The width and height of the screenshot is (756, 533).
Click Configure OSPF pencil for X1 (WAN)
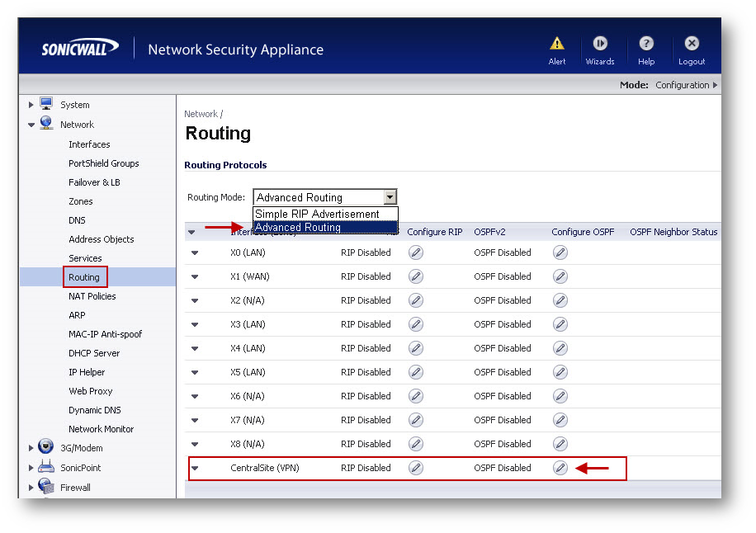(560, 276)
